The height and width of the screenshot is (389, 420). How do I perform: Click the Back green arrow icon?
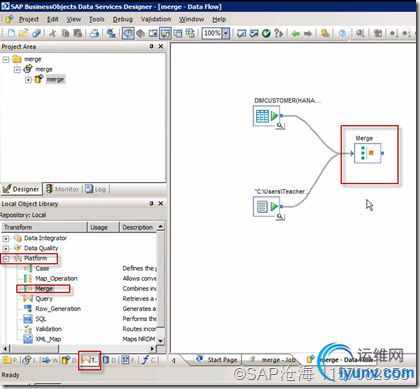(x=295, y=33)
